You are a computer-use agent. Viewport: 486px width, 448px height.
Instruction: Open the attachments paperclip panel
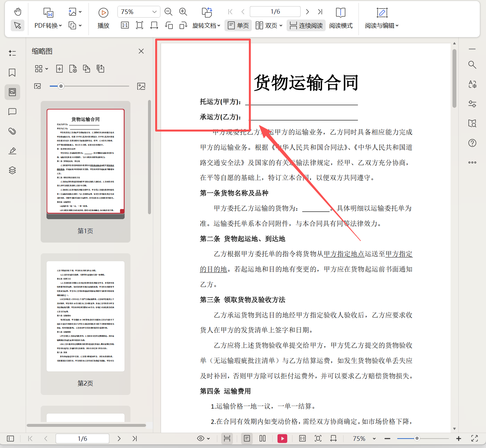coord(12,131)
